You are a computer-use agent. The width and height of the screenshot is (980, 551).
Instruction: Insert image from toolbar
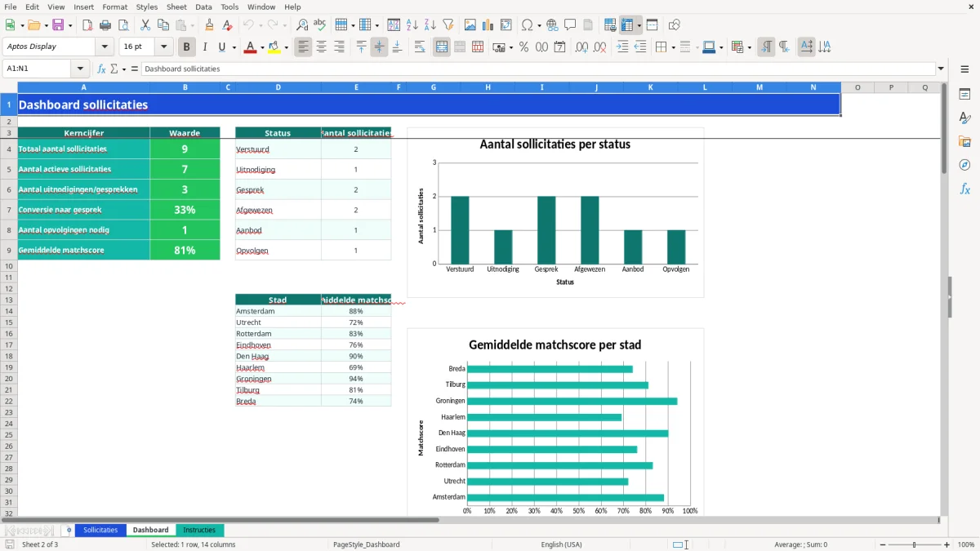(x=470, y=25)
